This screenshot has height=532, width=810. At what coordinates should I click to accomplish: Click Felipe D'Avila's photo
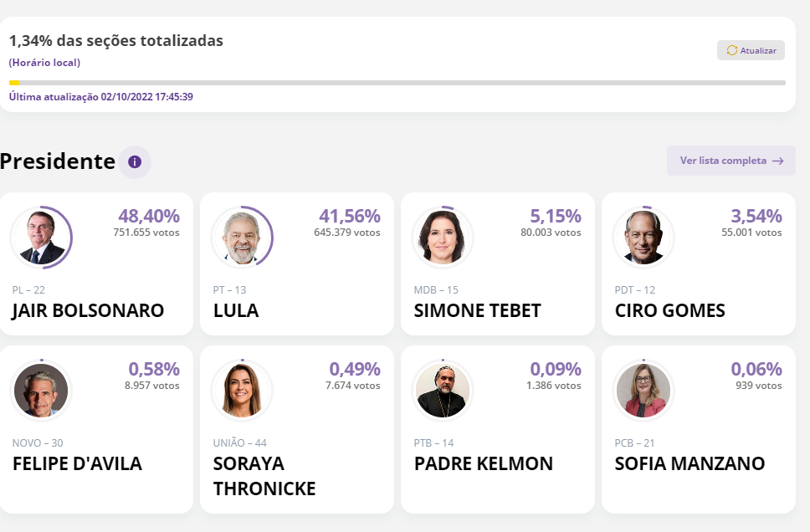[x=41, y=391]
